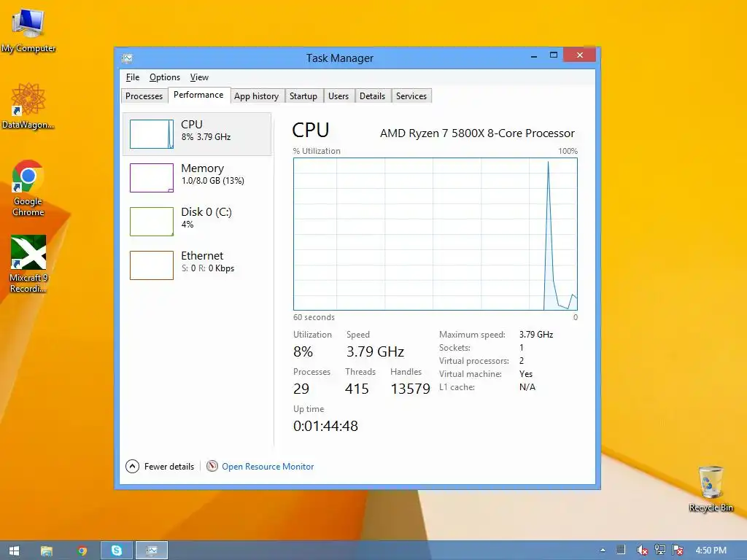This screenshot has width=747, height=560.
Task: Select Memory in the performance sidebar
Action: tap(197, 178)
